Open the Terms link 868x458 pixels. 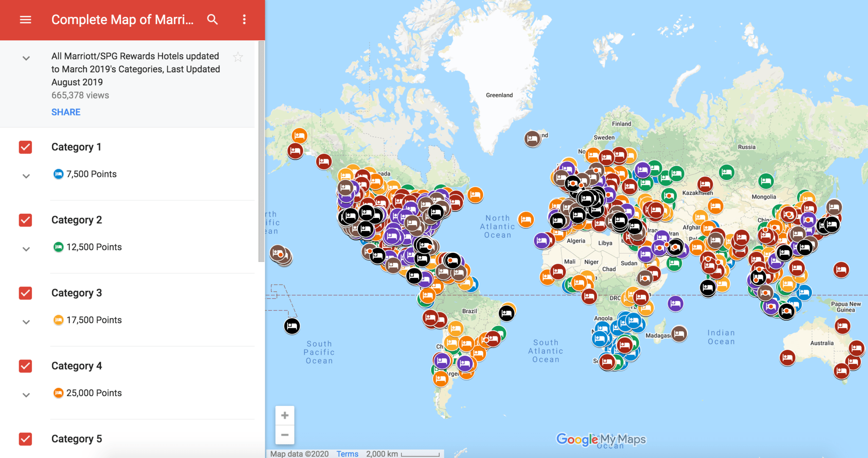(x=347, y=453)
